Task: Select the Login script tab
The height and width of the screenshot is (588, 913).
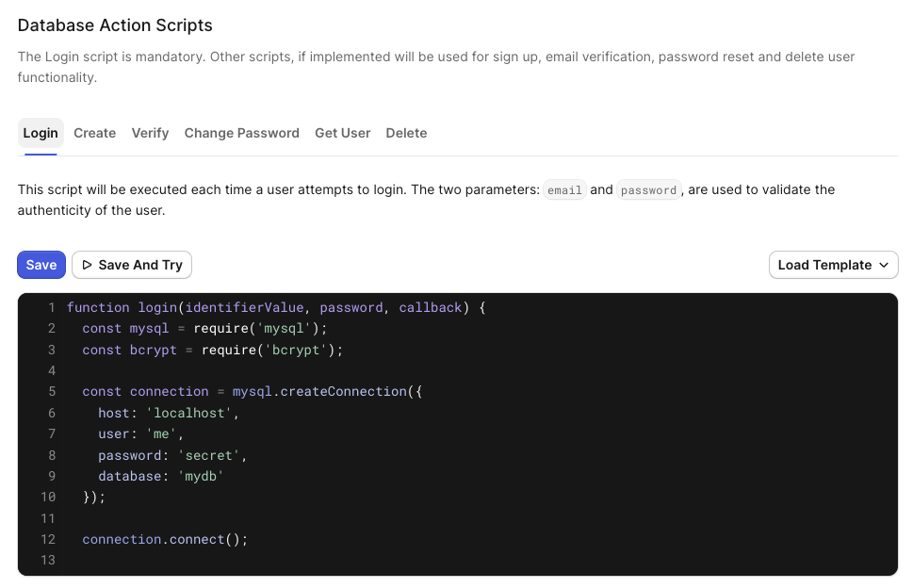Action: point(41,133)
